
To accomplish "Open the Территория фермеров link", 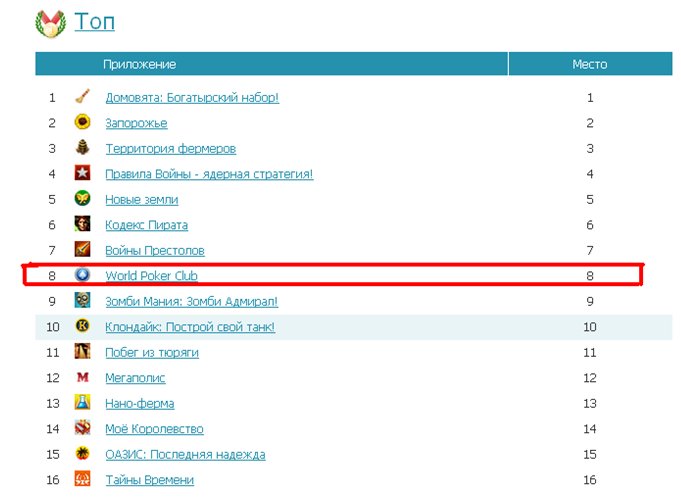I will coord(171,149).
